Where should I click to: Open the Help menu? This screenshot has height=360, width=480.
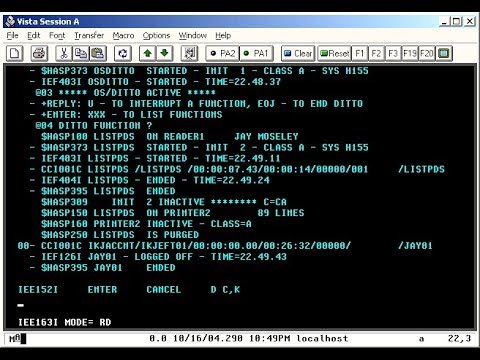coord(223,35)
